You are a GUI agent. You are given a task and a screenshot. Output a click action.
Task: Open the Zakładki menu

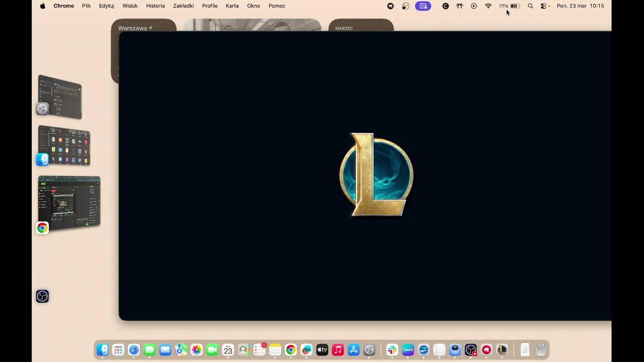click(184, 6)
